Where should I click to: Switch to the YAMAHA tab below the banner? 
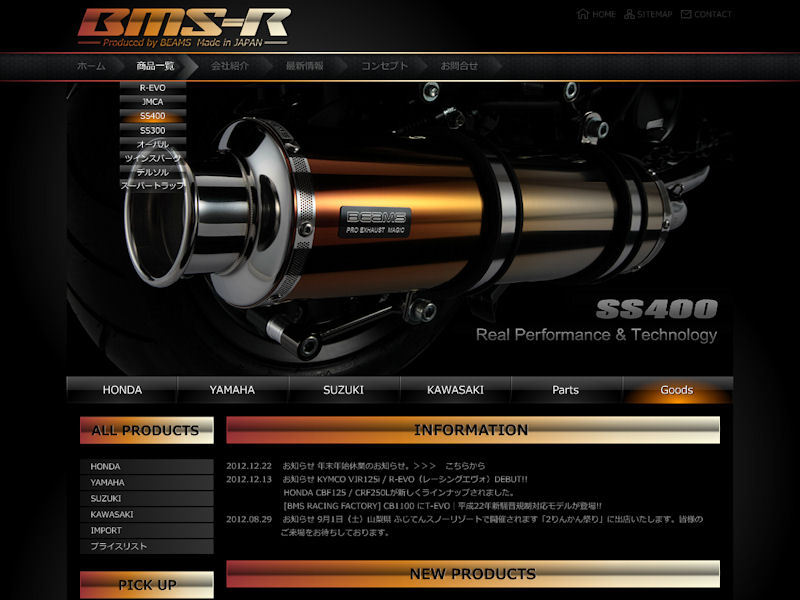(x=233, y=390)
